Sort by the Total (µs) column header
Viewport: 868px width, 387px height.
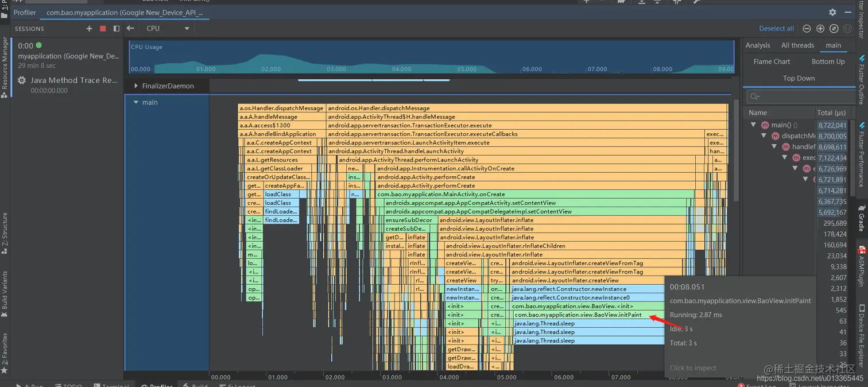tap(831, 113)
